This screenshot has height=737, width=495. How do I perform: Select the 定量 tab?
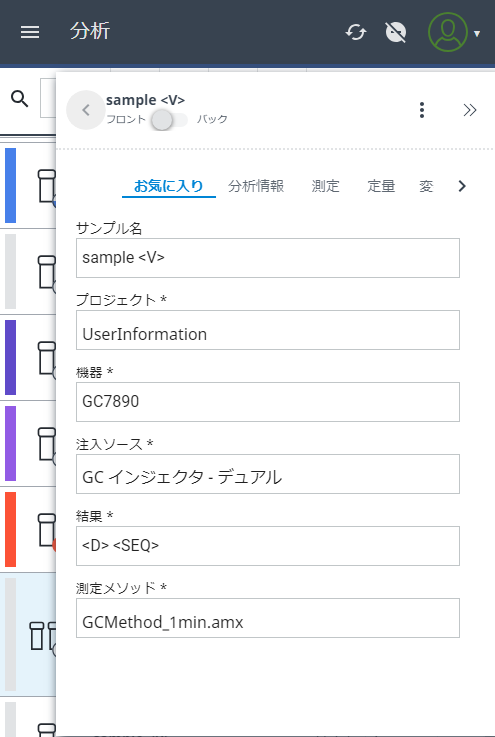click(x=381, y=186)
